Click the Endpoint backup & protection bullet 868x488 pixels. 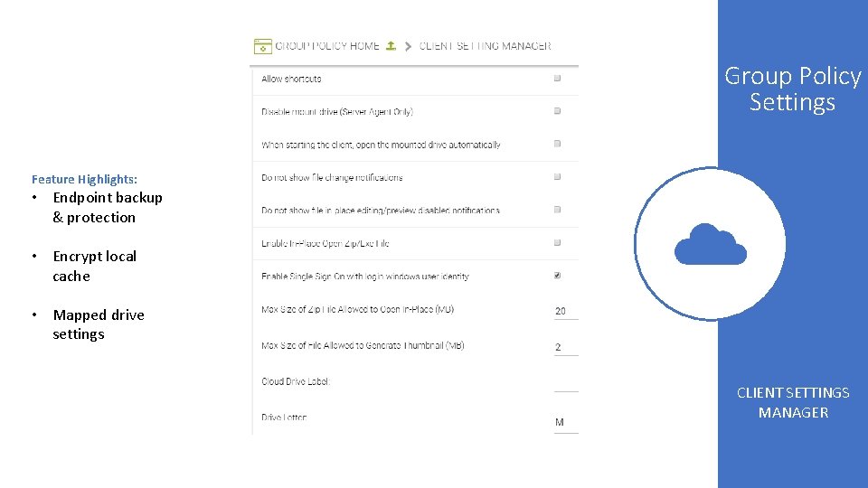108,208
